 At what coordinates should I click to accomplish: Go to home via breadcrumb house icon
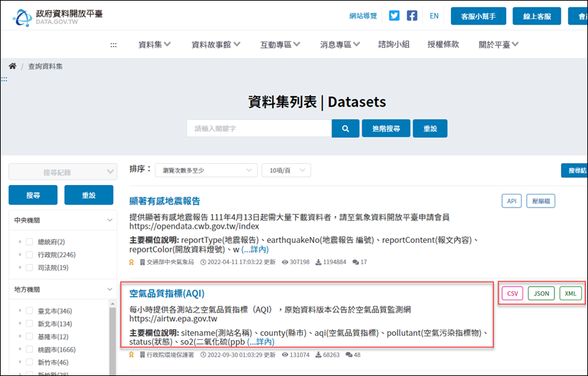[12, 66]
